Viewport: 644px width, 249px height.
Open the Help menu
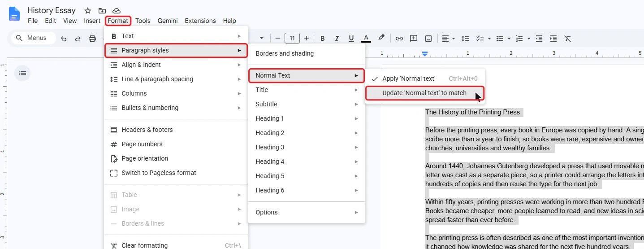[229, 21]
